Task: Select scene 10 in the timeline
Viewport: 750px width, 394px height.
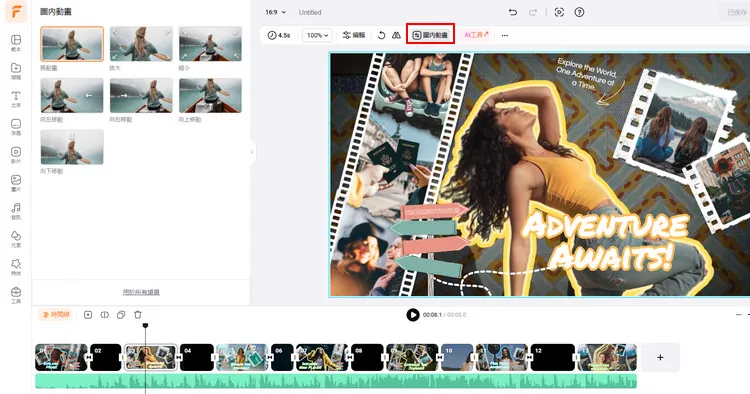Action: pos(457,357)
